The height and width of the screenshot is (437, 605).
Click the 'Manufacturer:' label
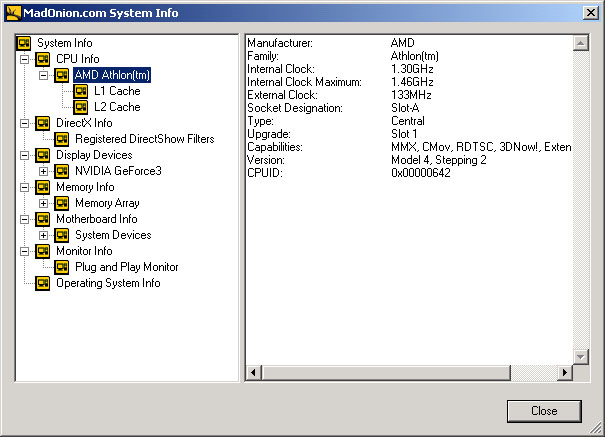280,43
